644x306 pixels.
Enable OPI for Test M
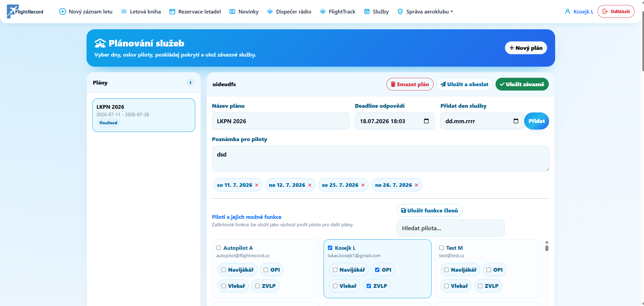[x=489, y=270]
